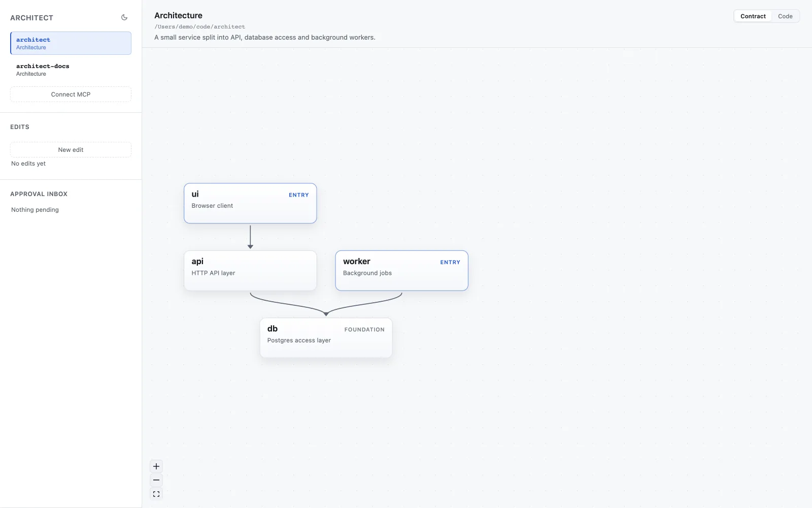Select the architect project
The height and width of the screenshot is (508, 812).
(71, 43)
